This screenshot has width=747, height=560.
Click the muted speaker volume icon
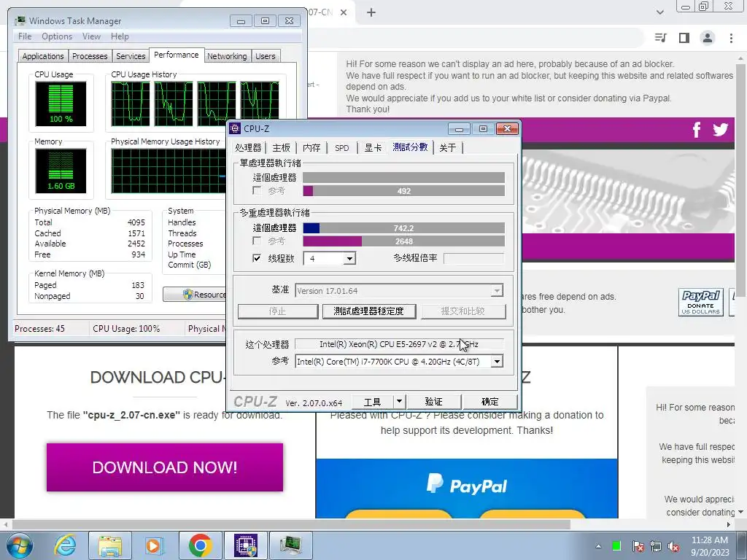coord(673,546)
